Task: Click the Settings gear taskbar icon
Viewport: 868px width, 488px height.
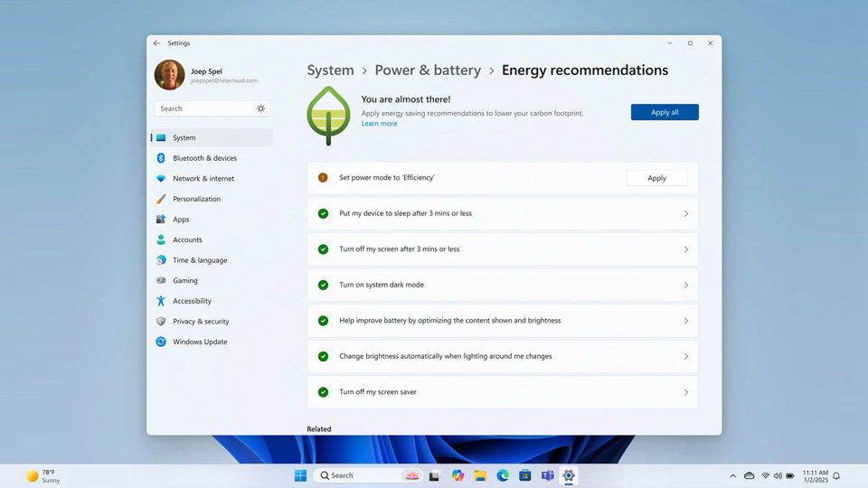Action: pos(569,476)
